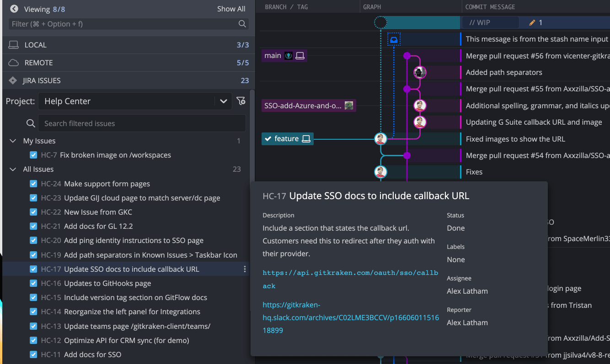Click the // WIP commit message field
Viewport: 610px width, 364px height.
click(490, 22)
